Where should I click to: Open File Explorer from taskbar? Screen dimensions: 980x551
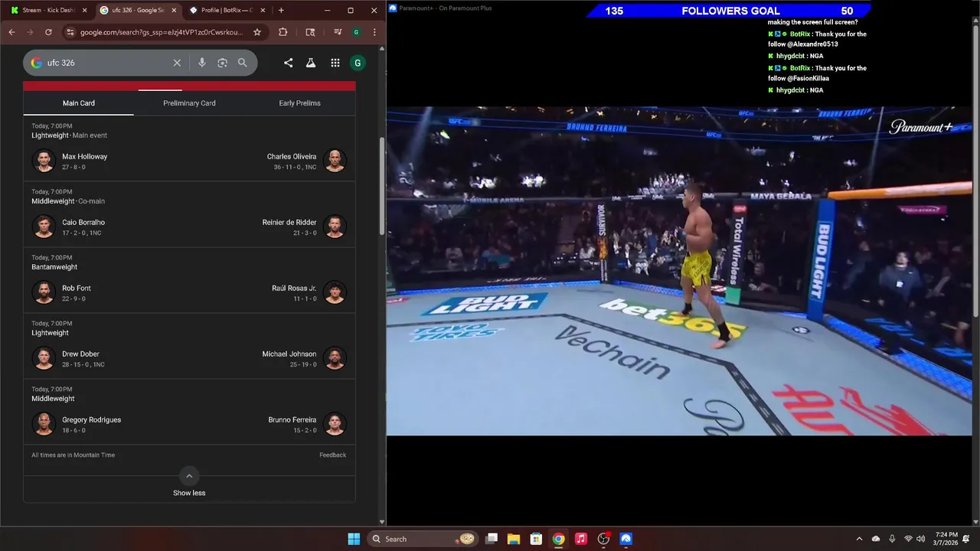(514, 539)
